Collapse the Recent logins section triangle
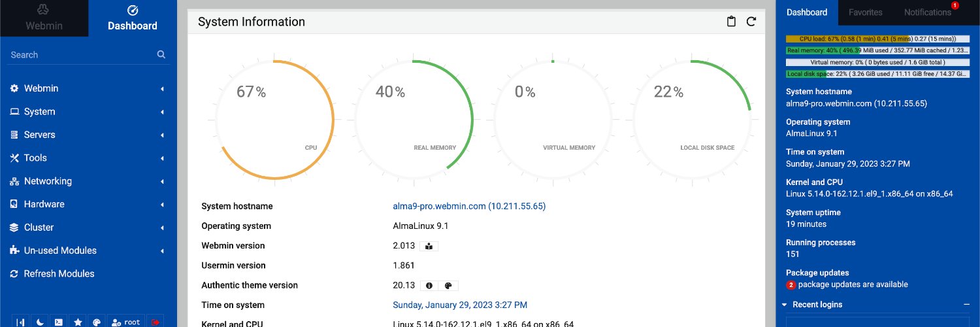Viewport: 980px width, 327px height. pos(784,305)
